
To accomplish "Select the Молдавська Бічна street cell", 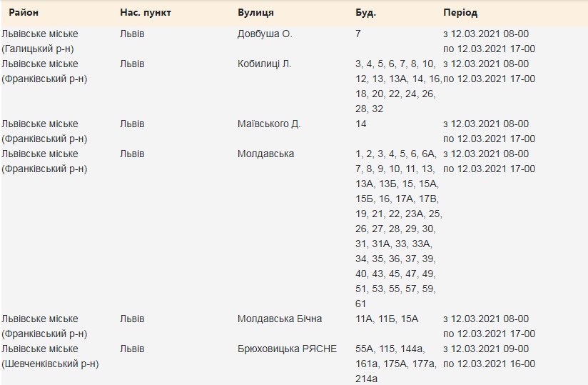I will [x=279, y=319].
